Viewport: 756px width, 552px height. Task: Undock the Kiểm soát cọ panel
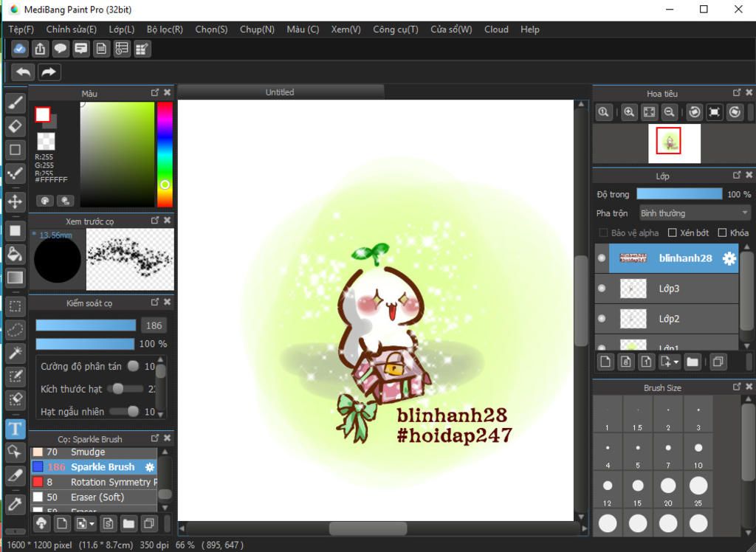[x=155, y=302]
